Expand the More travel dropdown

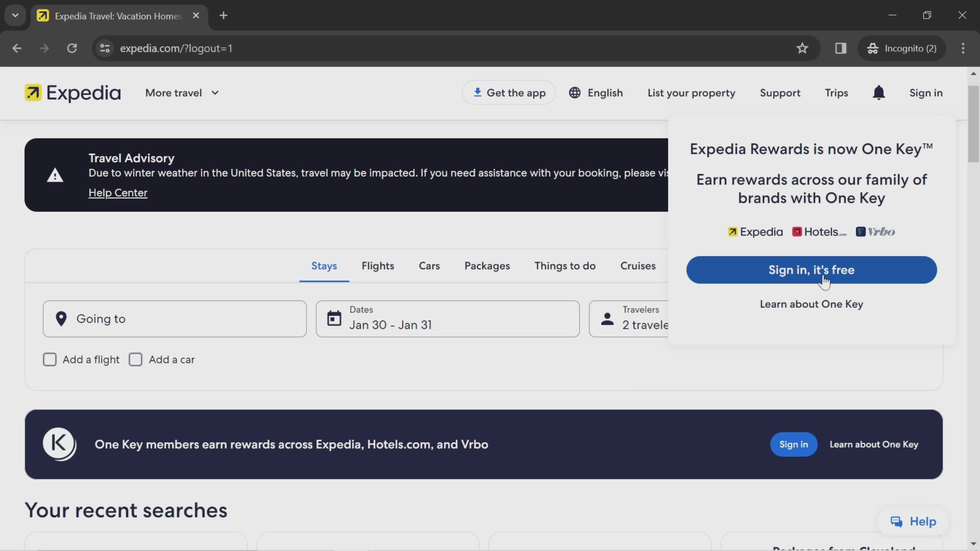coord(182,93)
